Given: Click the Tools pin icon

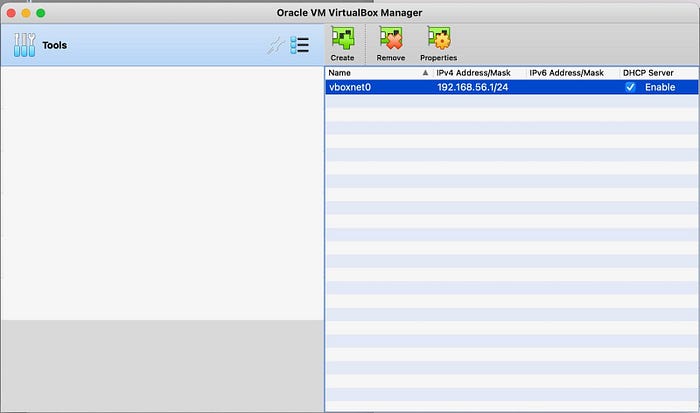Looking at the screenshot, I should (276, 45).
